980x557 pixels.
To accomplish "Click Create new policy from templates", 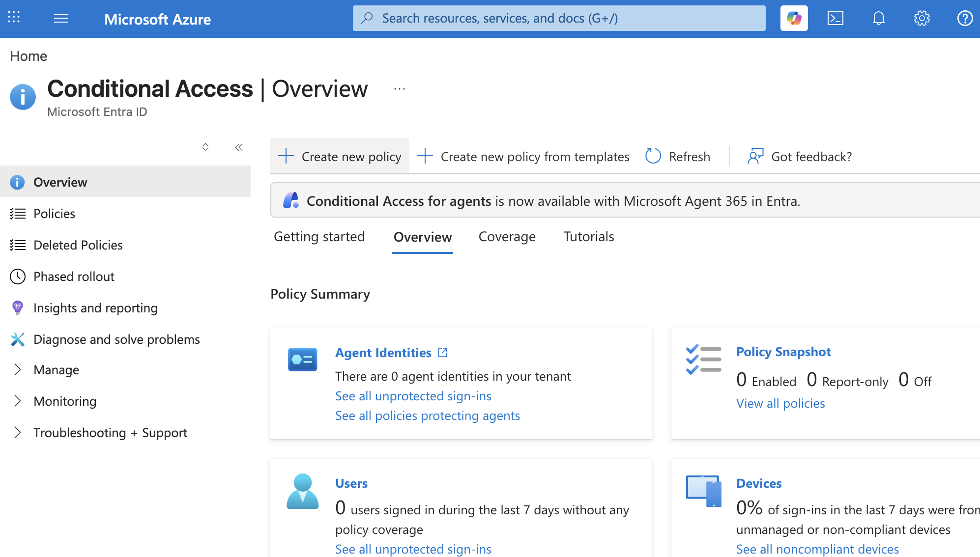I will click(x=523, y=156).
